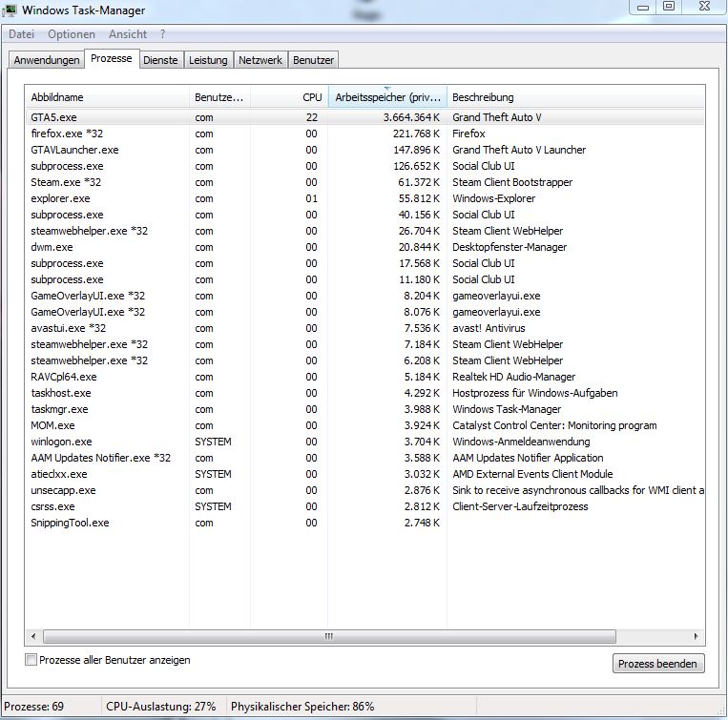Click 'CPU-Auslastung: 27%' in status bar
The image size is (728, 720).
click(160, 707)
